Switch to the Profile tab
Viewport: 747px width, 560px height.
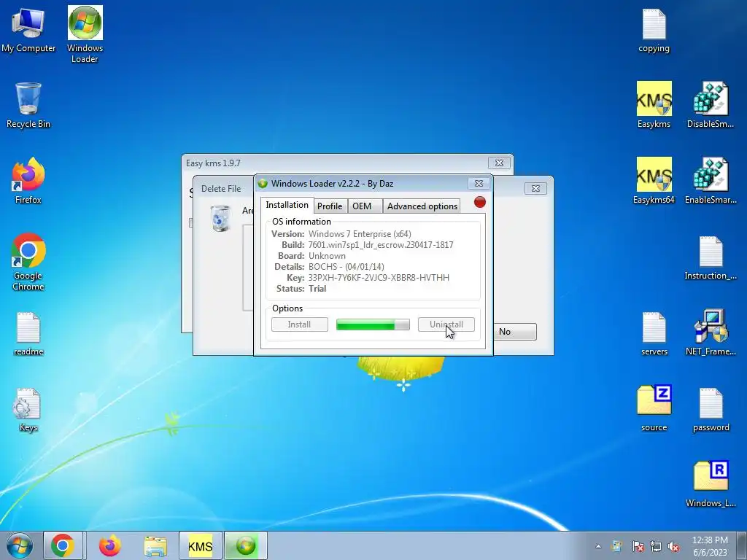[x=330, y=206]
